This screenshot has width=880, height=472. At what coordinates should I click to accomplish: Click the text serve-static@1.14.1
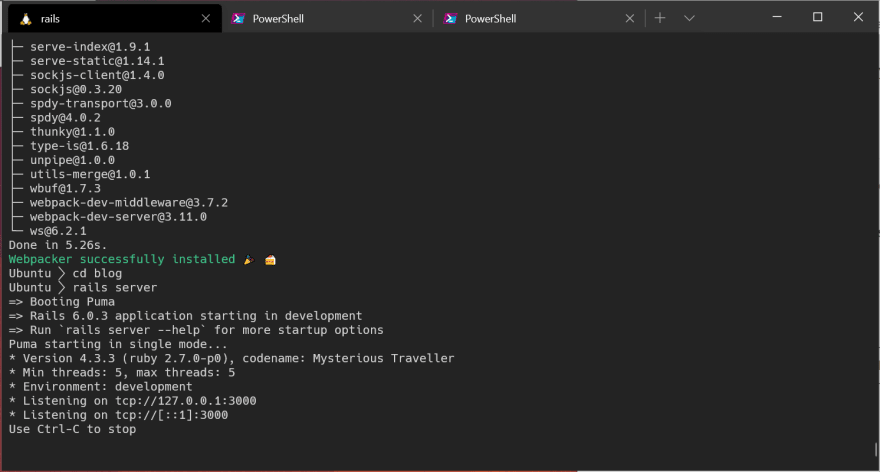pyautogui.click(x=97, y=61)
